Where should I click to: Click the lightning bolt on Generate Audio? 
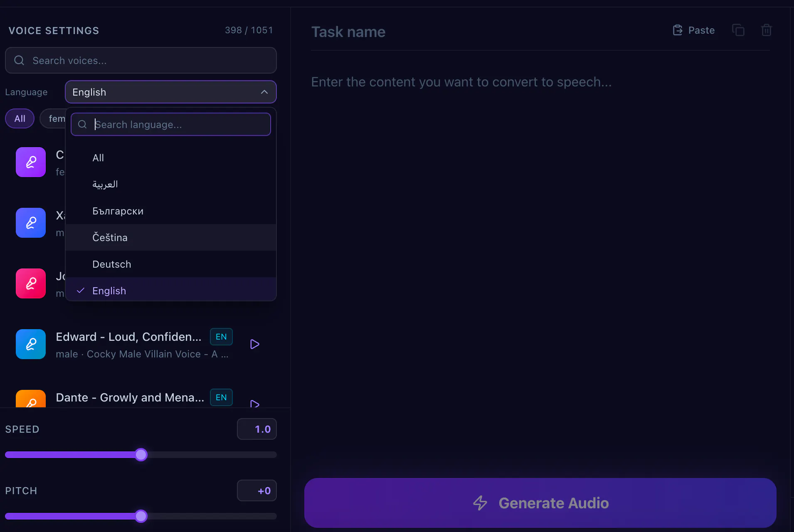(480, 503)
